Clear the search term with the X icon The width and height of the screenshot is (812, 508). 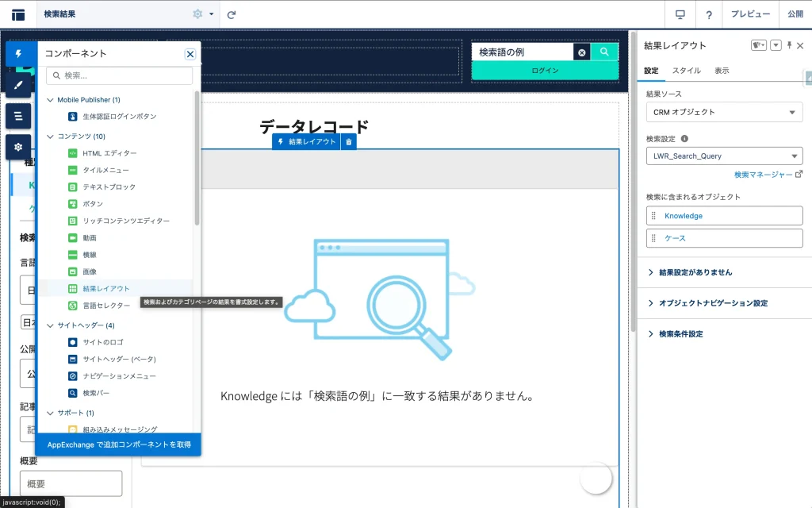coord(582,52)
